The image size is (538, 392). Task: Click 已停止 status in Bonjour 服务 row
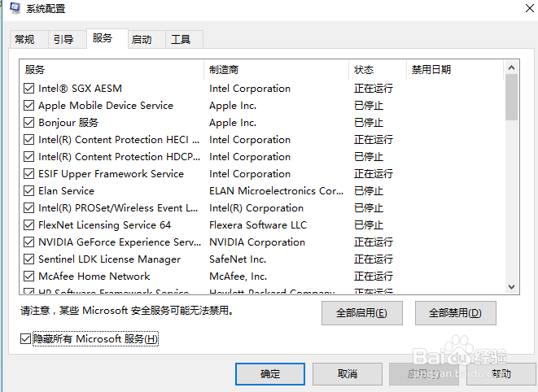coord(369,123)
